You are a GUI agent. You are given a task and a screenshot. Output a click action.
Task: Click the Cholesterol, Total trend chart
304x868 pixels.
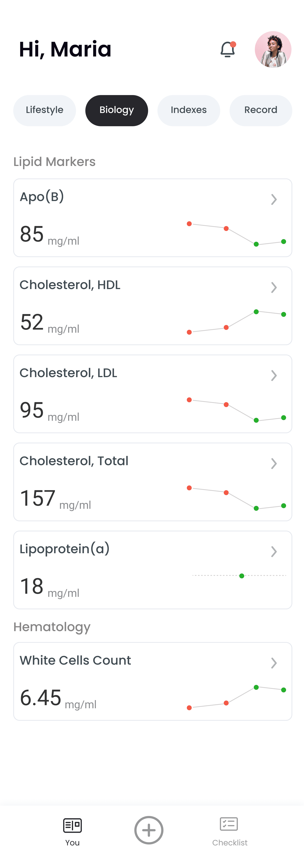[x=236, y=498]
